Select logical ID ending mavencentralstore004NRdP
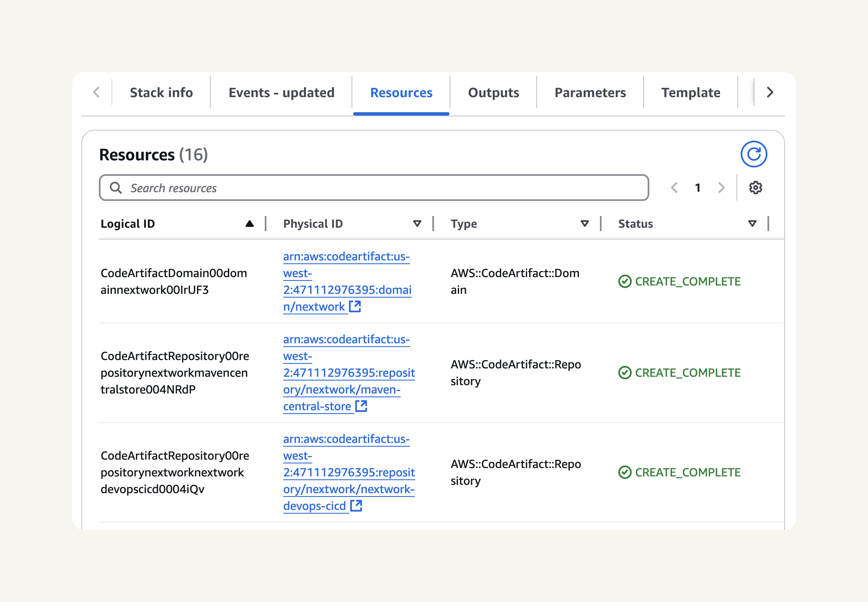This screenshot has width=868, height=602. [x=175, y=373]
